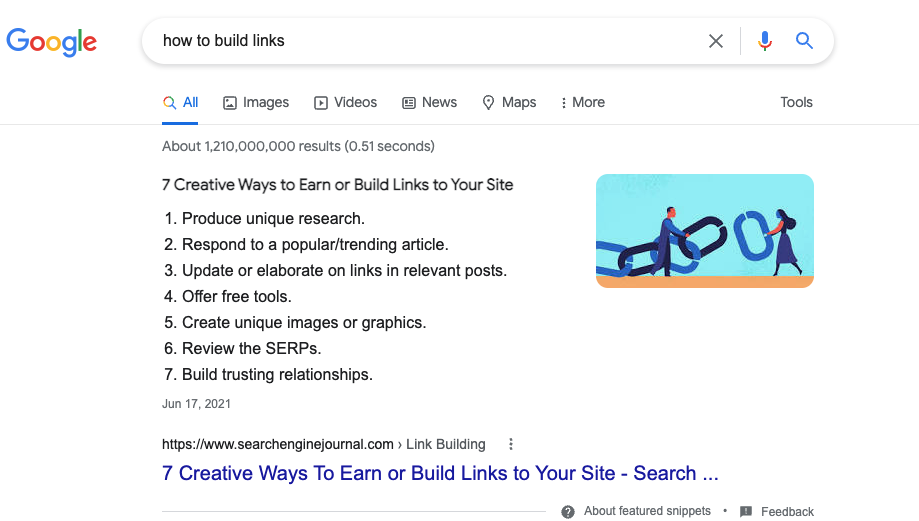Viewport: 919px width, 521px height.
Task: Switch to the Maps tab
Action: click(509, 103)
